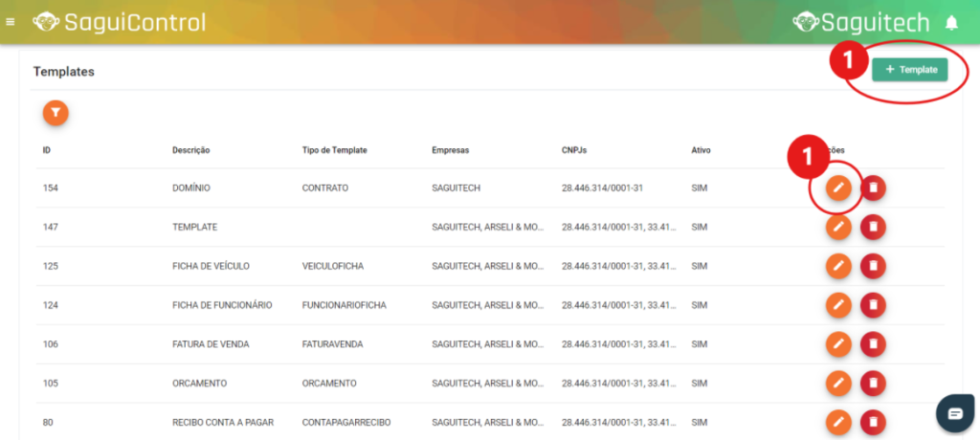980x440 pixels.
Task: Edit the FATURA DE VENDA template
Action: click(x=838, y=344)
